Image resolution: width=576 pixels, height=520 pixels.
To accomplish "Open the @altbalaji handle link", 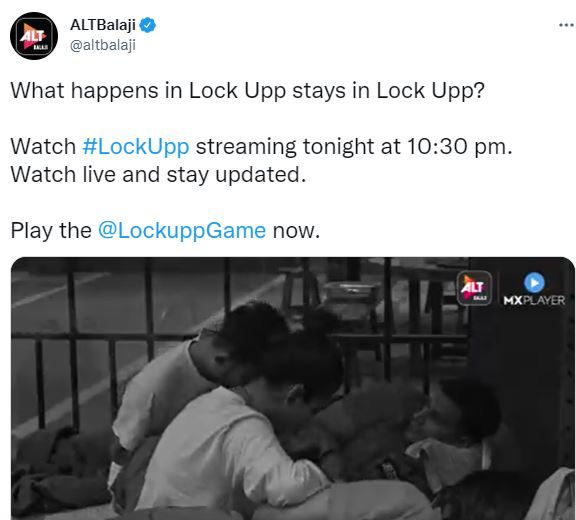I will click(103, 45).
